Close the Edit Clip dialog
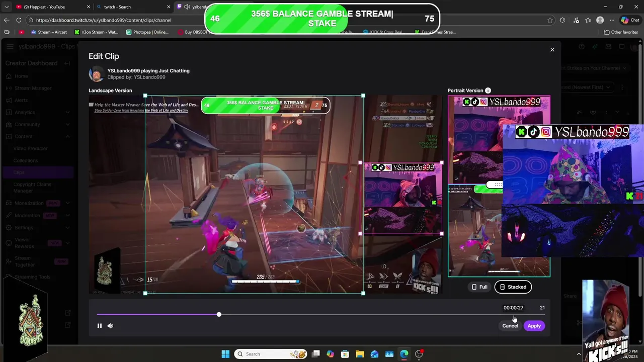Viewport: 644px width, 362px height. (x=552, y=50)
